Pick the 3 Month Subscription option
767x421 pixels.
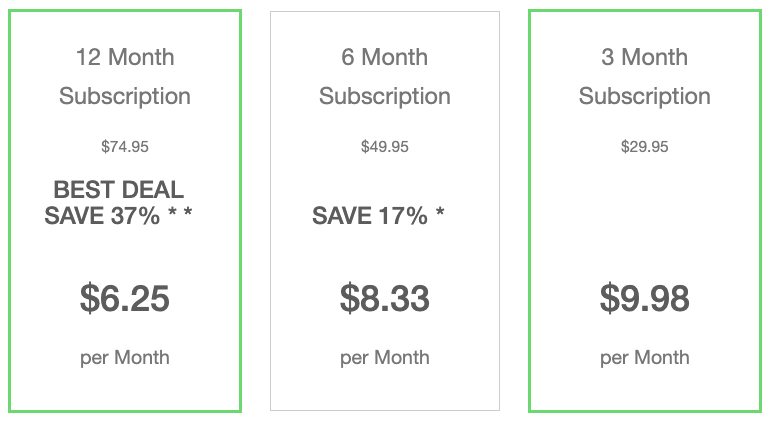click(645, 211)
